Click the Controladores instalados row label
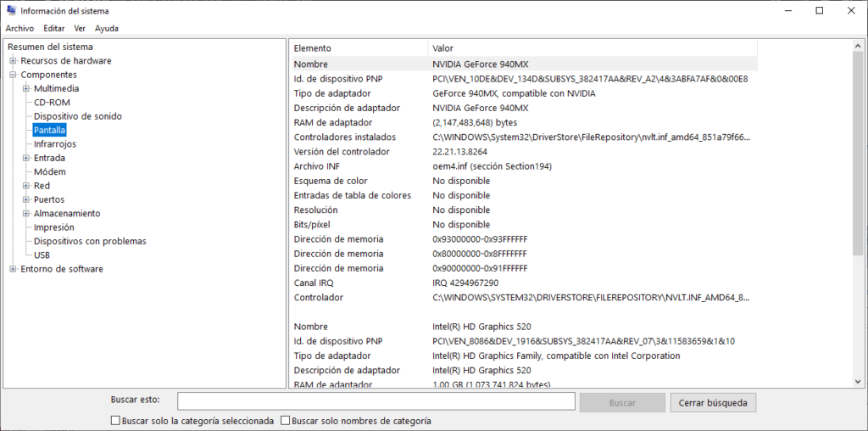 click(345, 137)
